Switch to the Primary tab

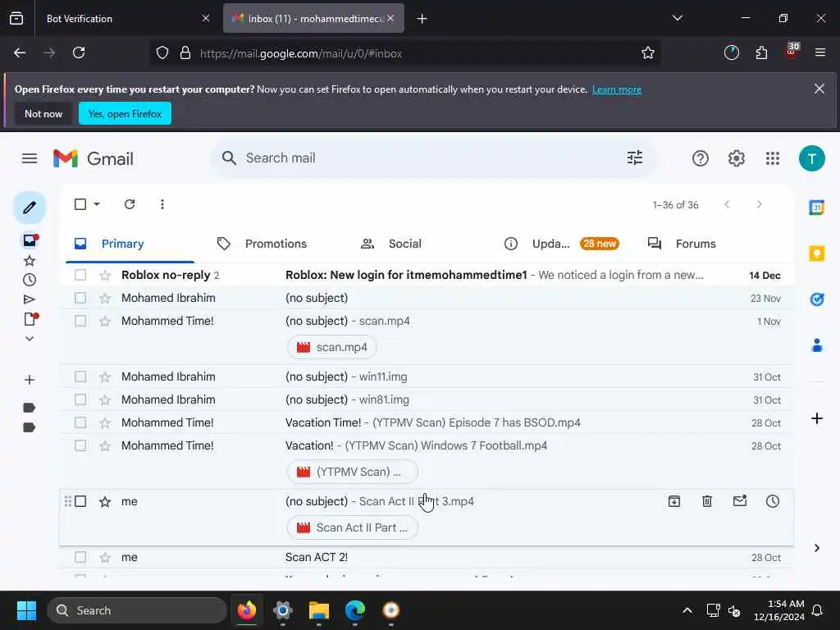click(130, 244)
